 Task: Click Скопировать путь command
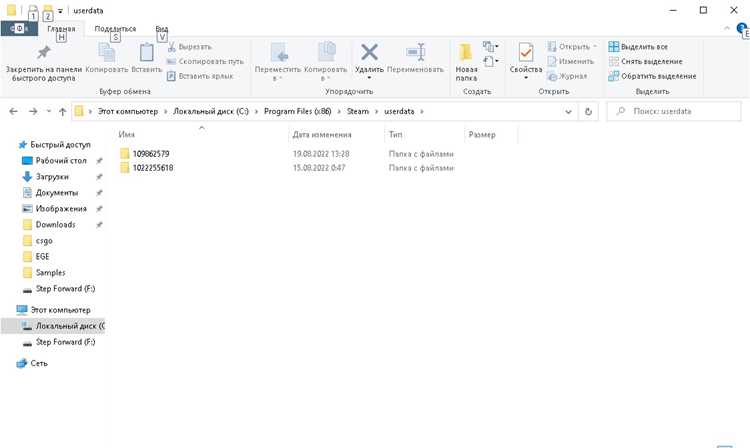click(205, 61)
